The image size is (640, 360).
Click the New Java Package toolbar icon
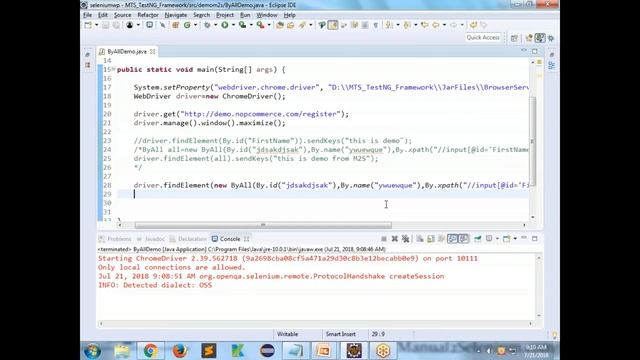[x=176, y=25]
